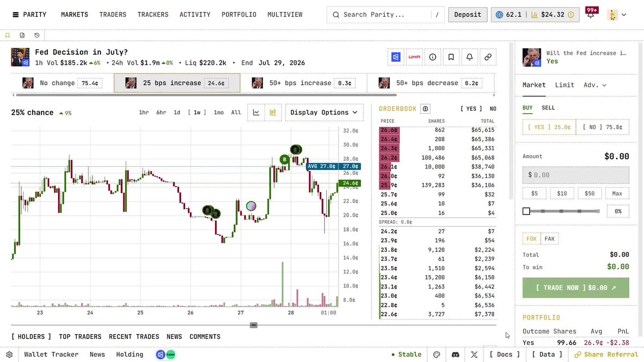Click the bookmark icon under the Parity logo
644x362 pixels.
point(8,35)
